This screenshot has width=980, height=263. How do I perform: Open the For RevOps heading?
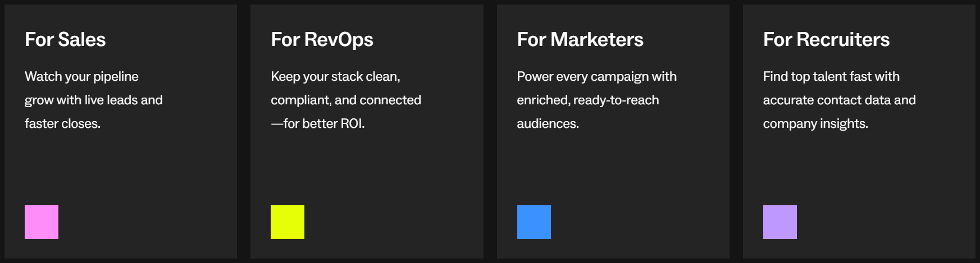(x=322, y=39)
